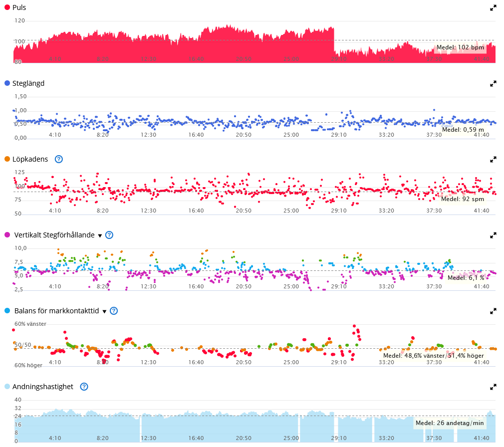The width and height of the screenshot is (504, 447).
Task: Click the 33:20 marker on Vertikalt Stegförhållande chart
Action: 386,286
